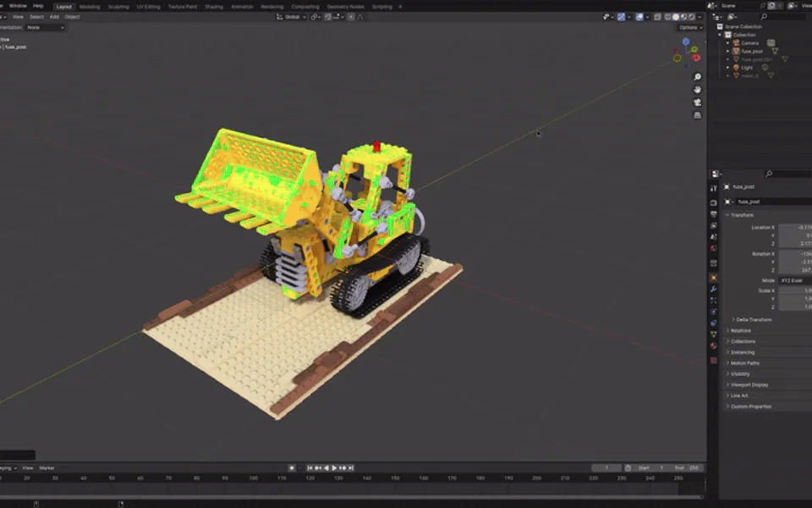Open the Particles properties tab
The image size is (812, 508).
coord(714,301)
